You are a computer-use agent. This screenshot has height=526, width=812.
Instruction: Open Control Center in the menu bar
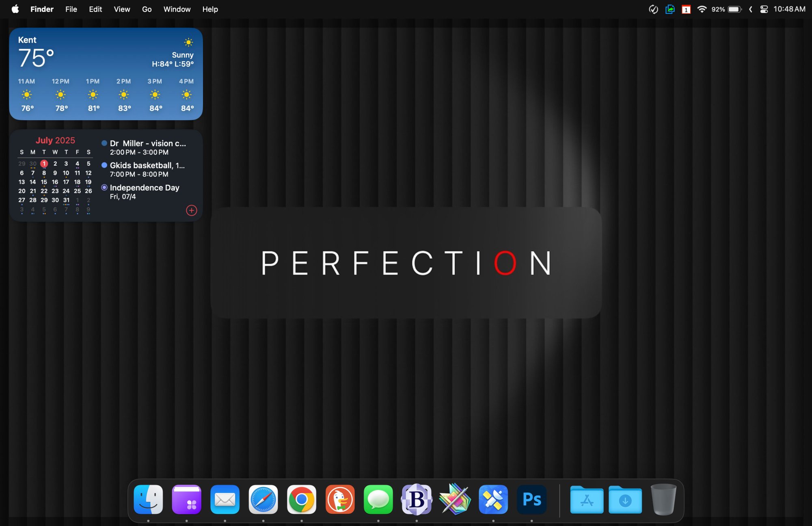point(764,9)
